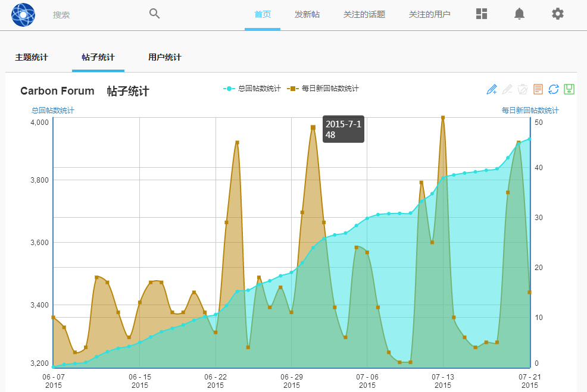Click the highest brown peak point near 07-13
Viewport: 587px width, 392px height.
click(443, 117)
